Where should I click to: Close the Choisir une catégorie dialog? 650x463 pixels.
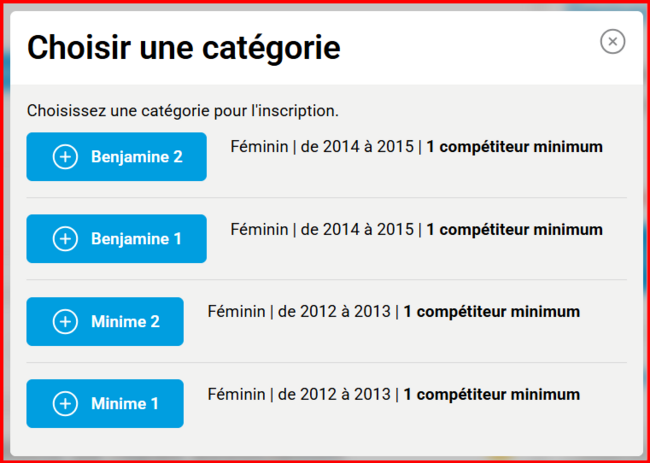pos(612,41)
